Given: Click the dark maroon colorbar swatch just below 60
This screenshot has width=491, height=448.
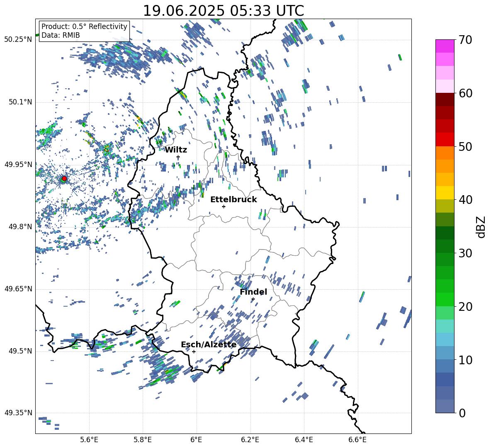Looking at the screenshot, I should coord(445,99).
